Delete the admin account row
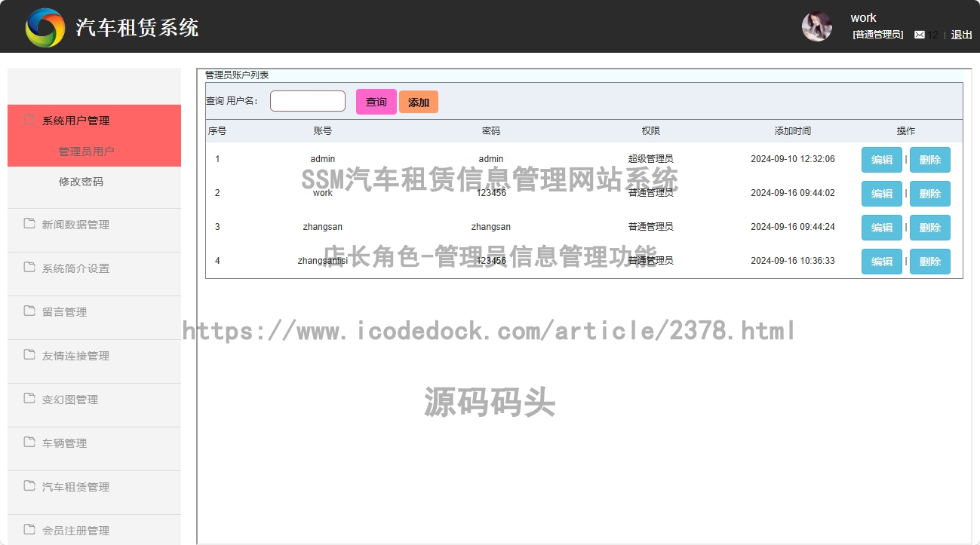The width and height of the screenshot is (980, 545). click(x=930, y=160)
